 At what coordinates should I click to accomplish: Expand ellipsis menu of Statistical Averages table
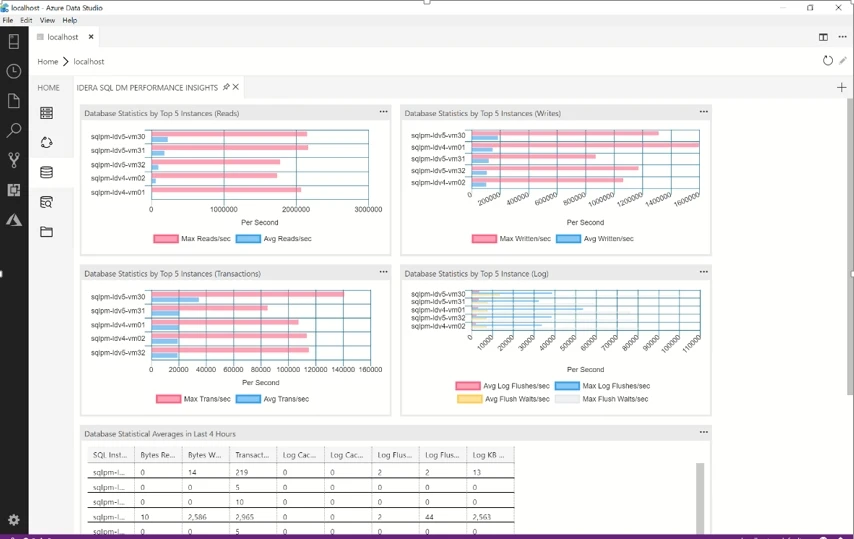pyautogui.click(x=703, y=432)
